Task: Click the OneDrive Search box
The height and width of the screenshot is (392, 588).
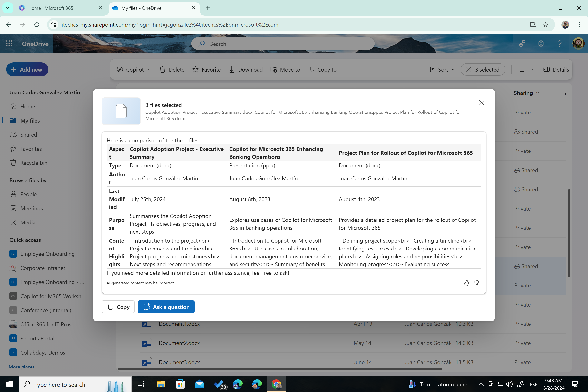Action: 282,44
